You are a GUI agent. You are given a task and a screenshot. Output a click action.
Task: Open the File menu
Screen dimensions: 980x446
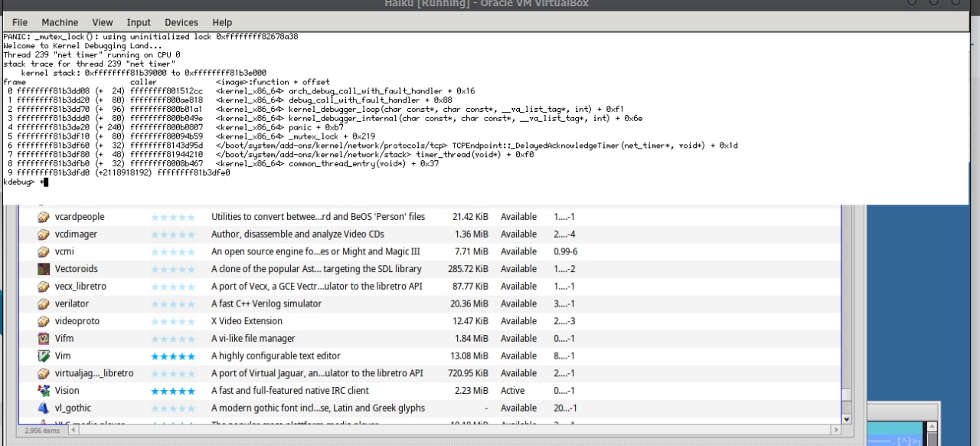tap(20, 22)
